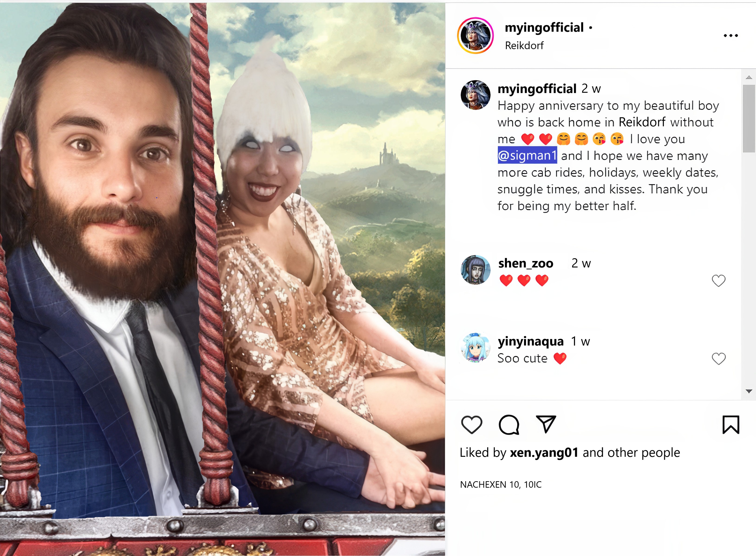View xen.yang01 in the likes line
Image resolution: width=756 pixels, height=556 pixels.
pos(544,453)
